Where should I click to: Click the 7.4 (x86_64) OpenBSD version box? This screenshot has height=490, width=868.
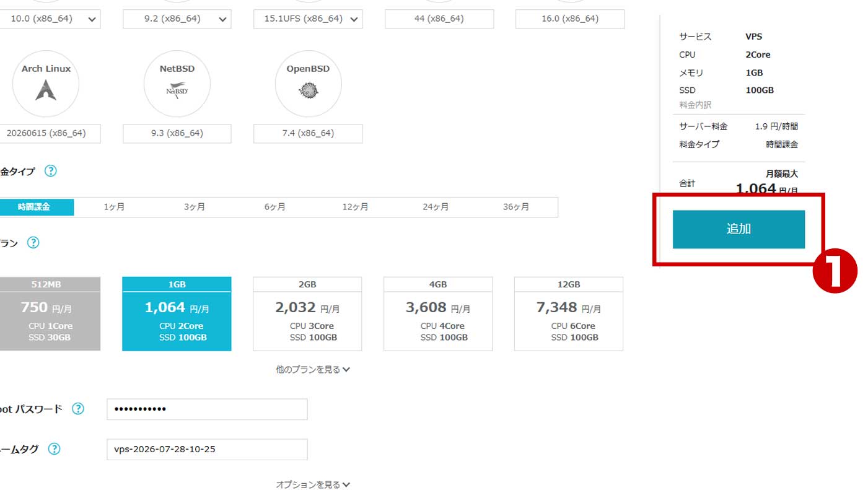[x=308, y=133]
